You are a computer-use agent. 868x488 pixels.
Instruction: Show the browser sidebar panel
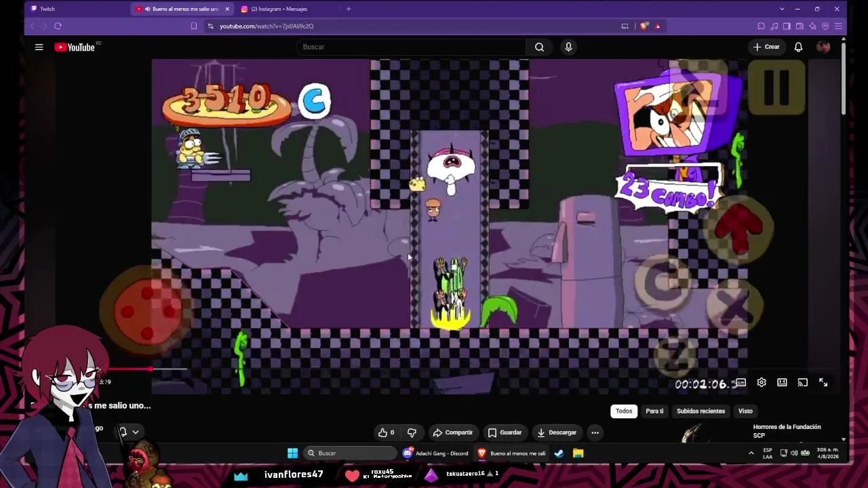787,26
